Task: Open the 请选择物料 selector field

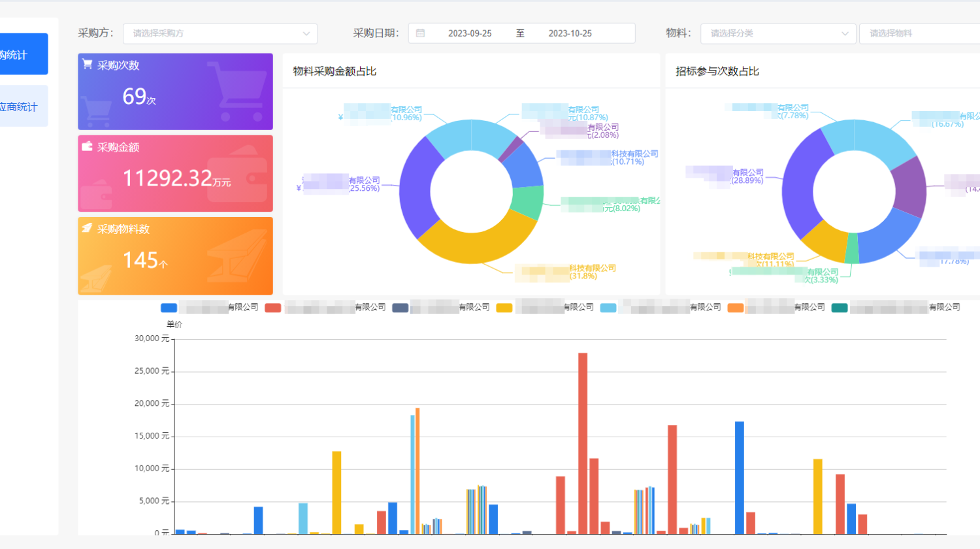Action: coord(920,33)
